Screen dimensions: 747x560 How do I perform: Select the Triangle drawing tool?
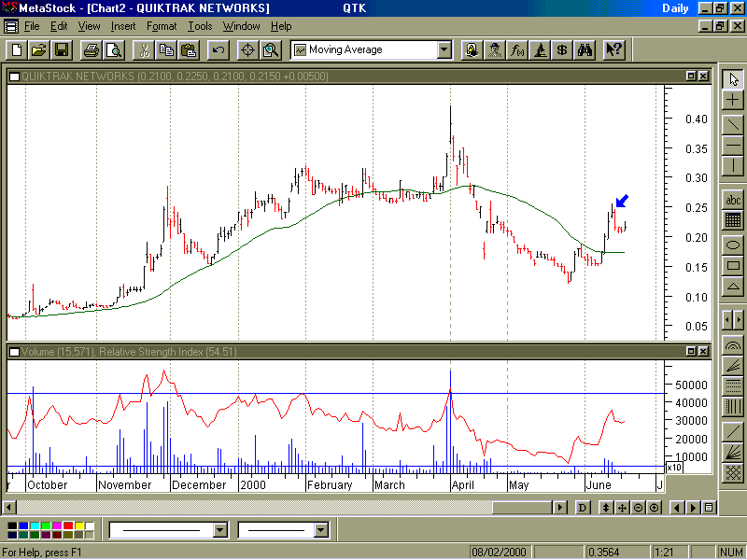(x=733, y=287)
